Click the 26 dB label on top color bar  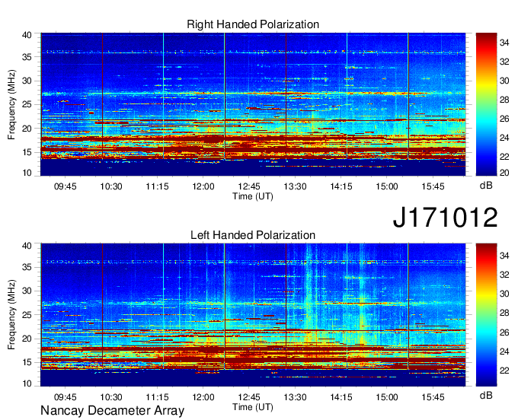[504, 119]
